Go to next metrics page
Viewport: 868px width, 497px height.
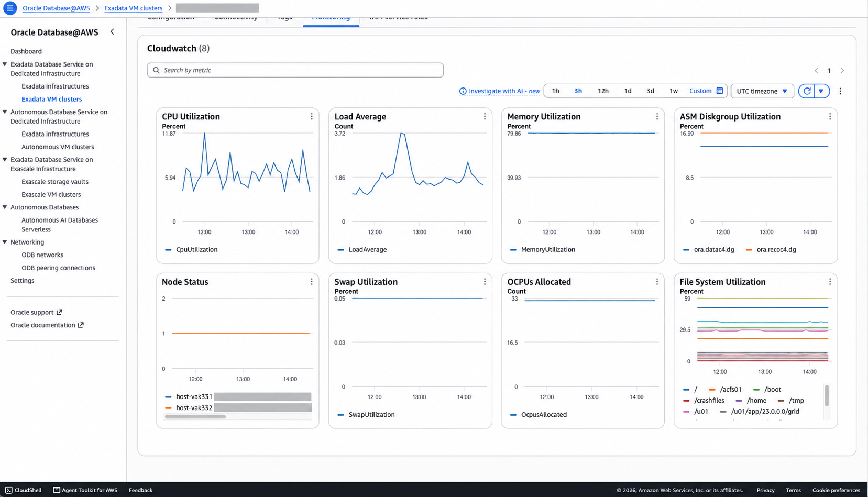coord(842,71)
